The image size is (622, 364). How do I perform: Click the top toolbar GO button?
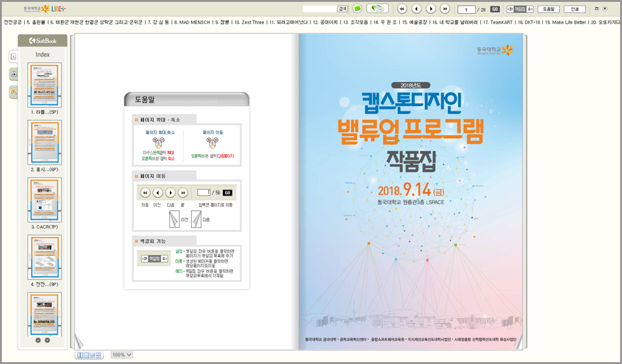[x=494, y=9]
